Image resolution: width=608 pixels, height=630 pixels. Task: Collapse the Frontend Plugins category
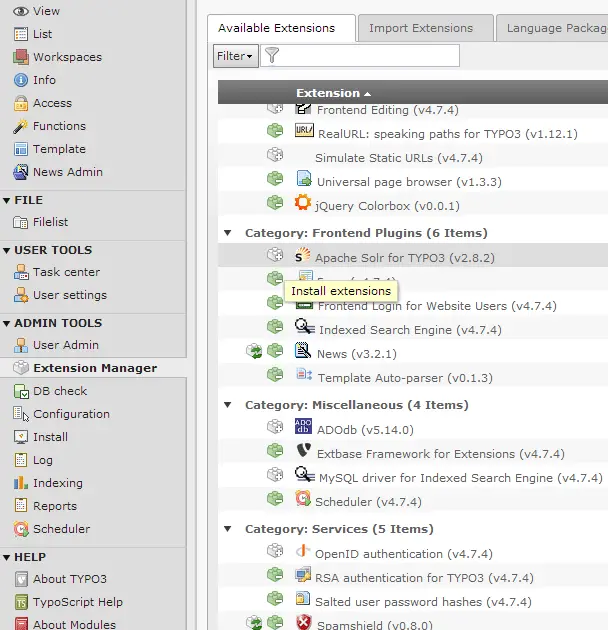pyautogui.click(x=228, y=233)
